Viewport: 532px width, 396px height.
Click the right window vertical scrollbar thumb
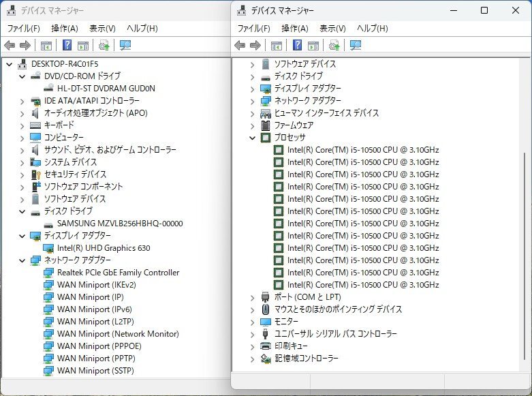(525, 256)
